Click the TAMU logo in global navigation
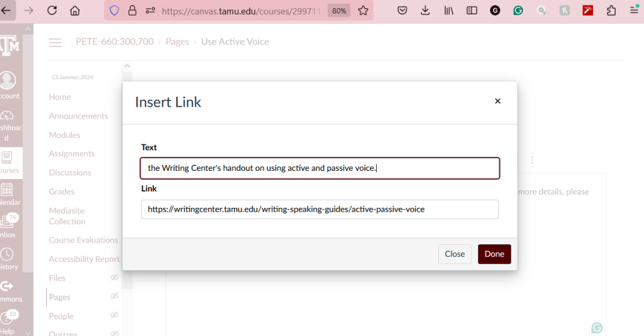The width and height of the screenshot is (644, 336). click(9, 46)
